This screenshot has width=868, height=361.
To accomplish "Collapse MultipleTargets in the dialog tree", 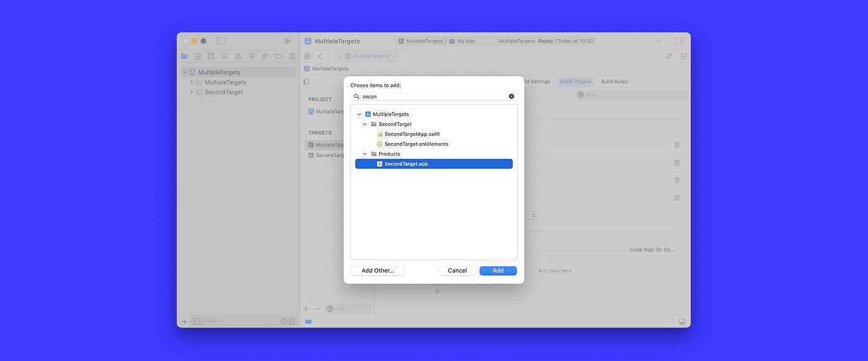I will pos(359,115).
